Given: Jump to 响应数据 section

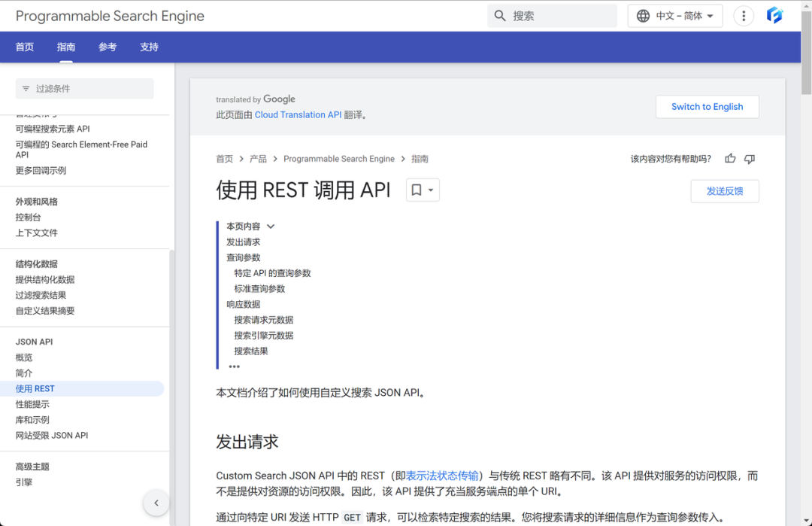Looking at the screenshot, I should [243, 304].
